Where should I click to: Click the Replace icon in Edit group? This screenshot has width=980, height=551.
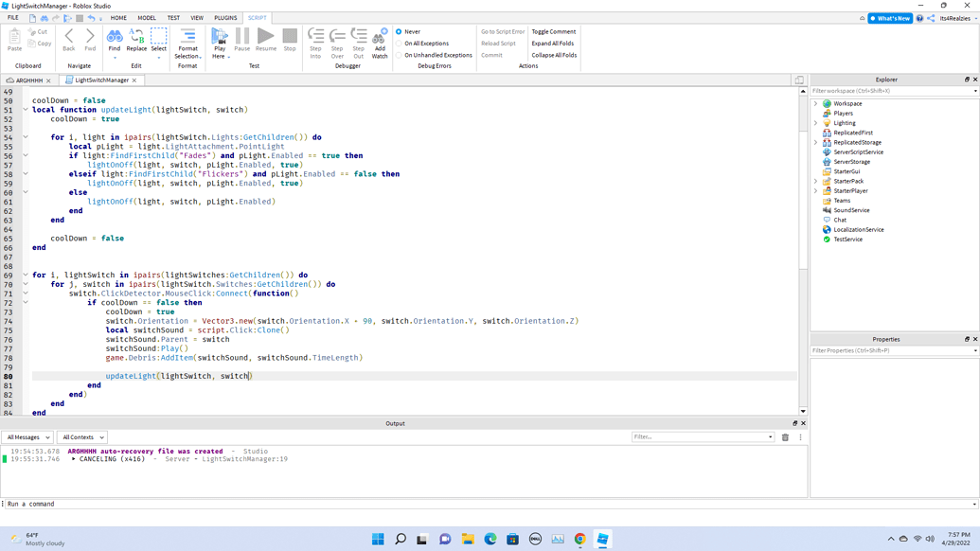click(x=136, y=37)
